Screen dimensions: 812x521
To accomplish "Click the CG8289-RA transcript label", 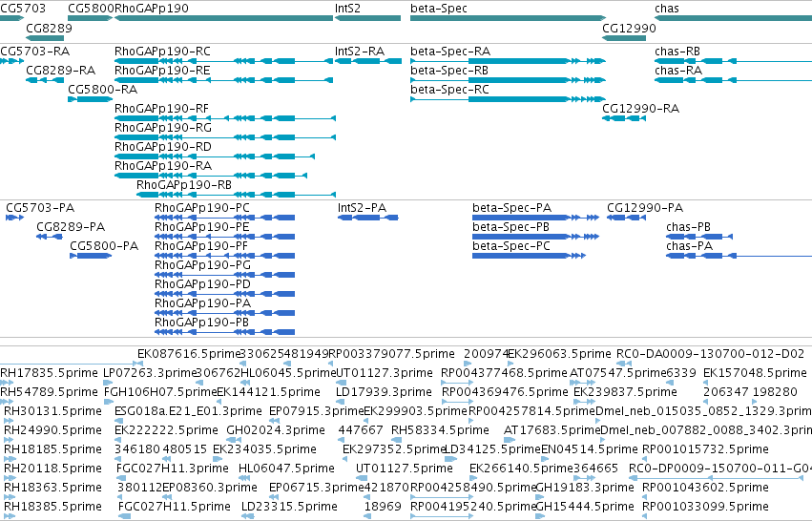I will pyautogui.click(x=60, y=71).
